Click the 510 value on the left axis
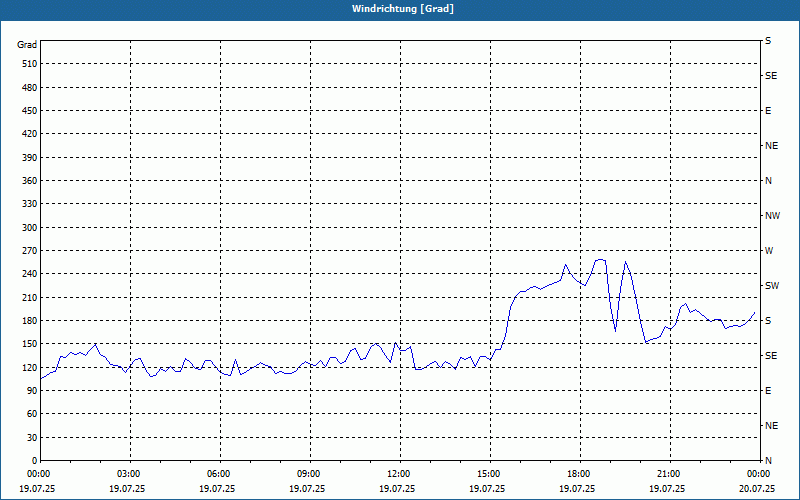Viewport: 800px width, 500px height. point(30,64)
